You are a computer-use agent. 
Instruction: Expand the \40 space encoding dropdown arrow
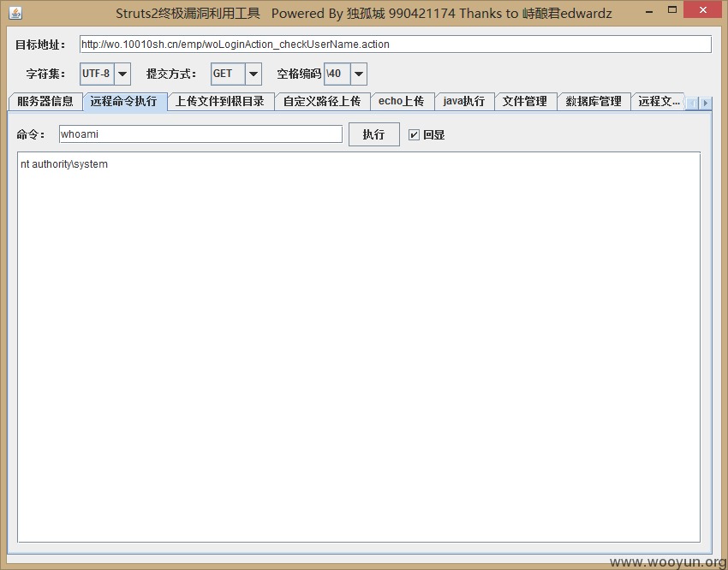(358, 74)
